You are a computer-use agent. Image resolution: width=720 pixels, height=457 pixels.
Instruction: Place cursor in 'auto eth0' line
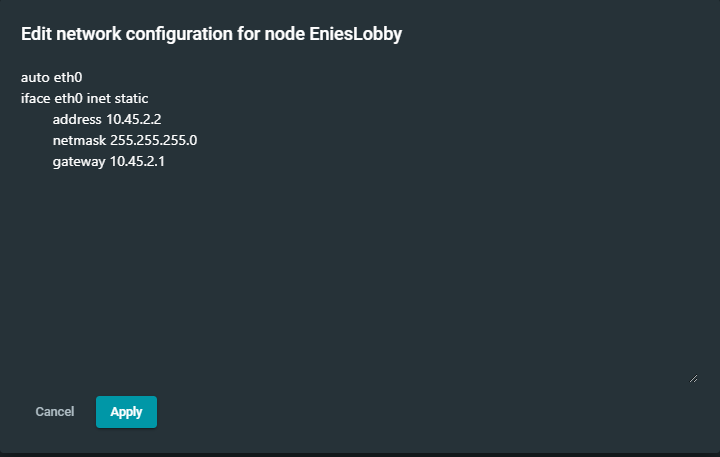point(51,77)
